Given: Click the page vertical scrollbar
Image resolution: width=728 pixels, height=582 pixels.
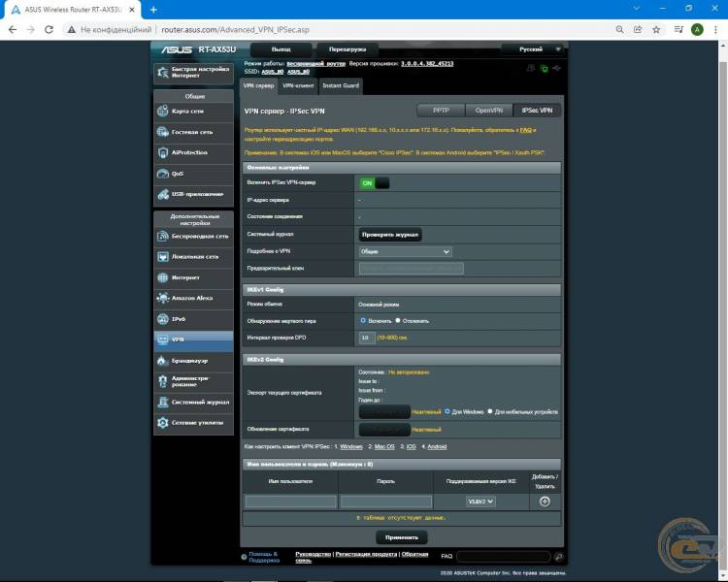Looking at the screenshot, I should click(723, 311).
